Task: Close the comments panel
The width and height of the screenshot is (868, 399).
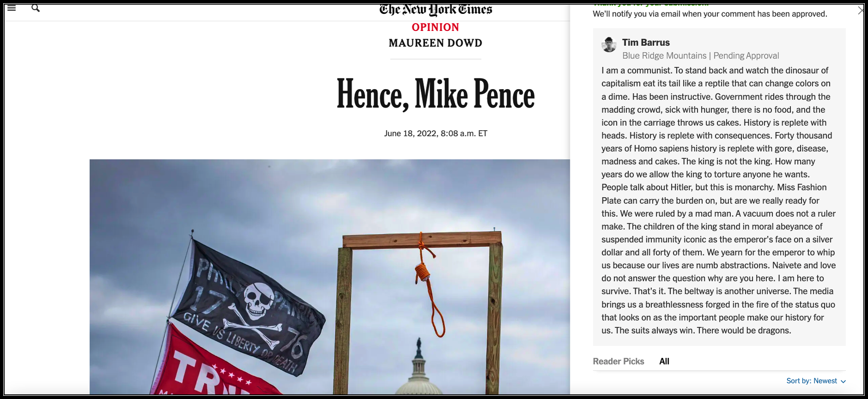Action: pyautogui.click(x=860, y=10)
